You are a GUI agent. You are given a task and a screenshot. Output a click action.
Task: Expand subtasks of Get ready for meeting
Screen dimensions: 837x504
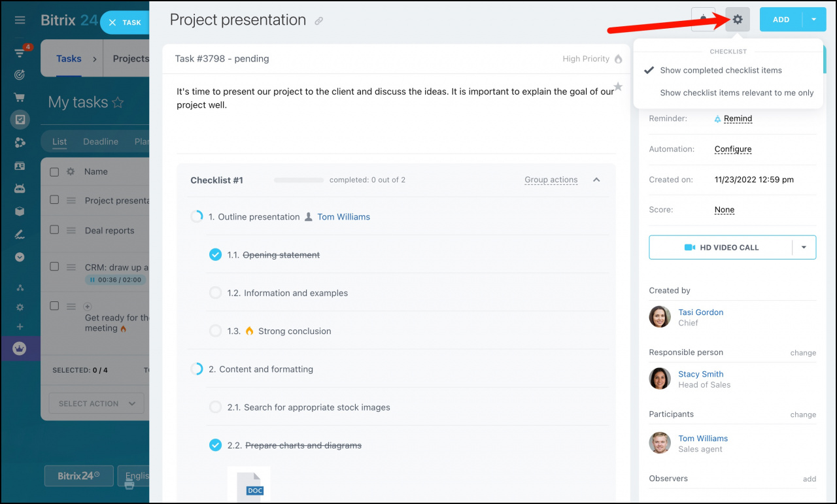88,306
